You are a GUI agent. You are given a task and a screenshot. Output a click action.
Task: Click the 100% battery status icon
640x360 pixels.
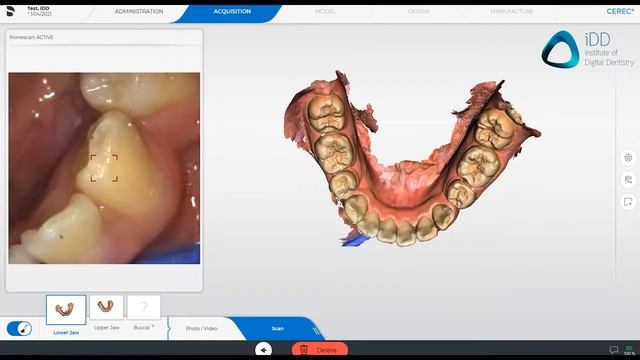pyautogui.click(x=629, y=350)
